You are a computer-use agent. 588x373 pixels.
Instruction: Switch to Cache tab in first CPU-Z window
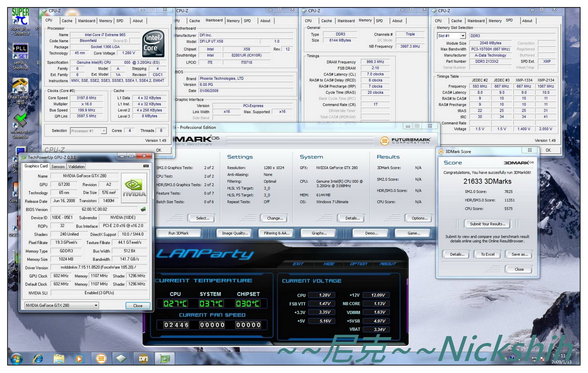point(67,21)
